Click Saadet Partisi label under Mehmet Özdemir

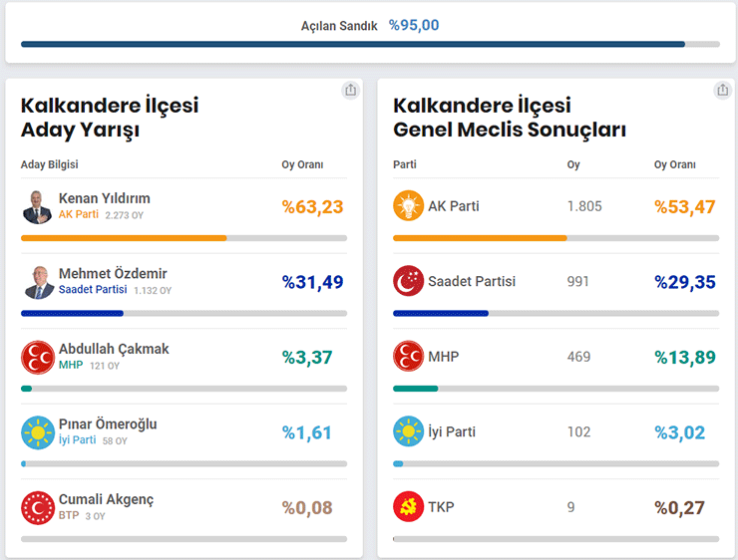tap(93, 290)
